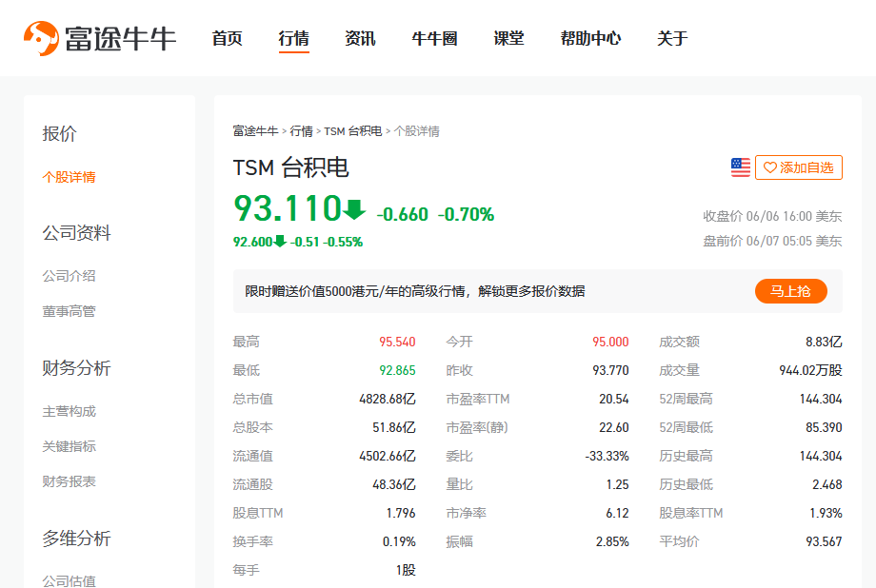Click the US flag icon beside 添加自选
The image size is (876, 588).
(740, 167)
